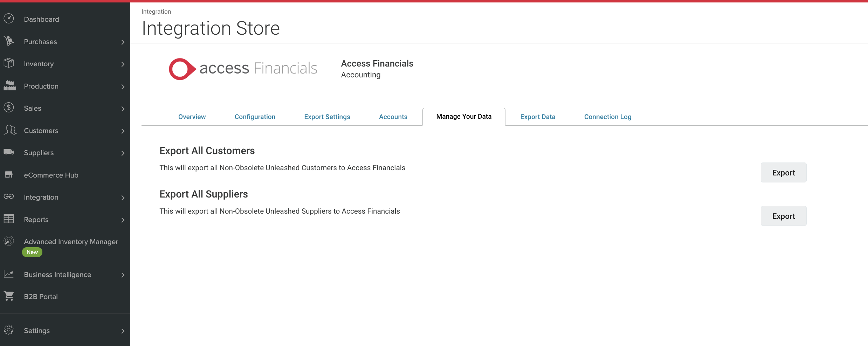868x346 pixels.
Task: Expand the Business Intelligence chevron
Action: click(123, 275)
